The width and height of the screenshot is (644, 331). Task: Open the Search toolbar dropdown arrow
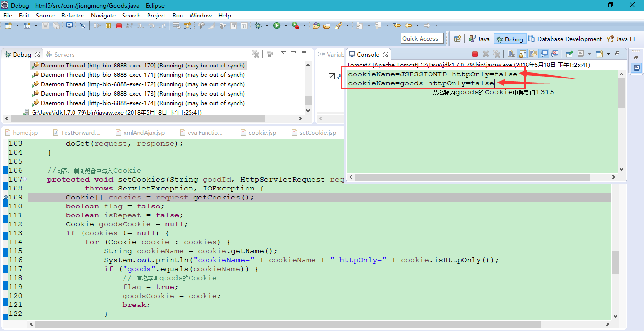tap(347, 25)
